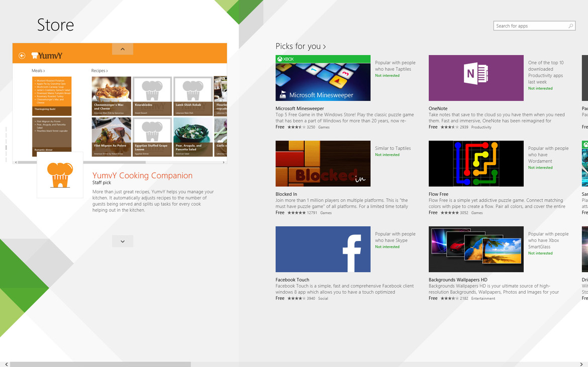Click the YumvY preview scrollbar
The image size is (588, 367).
(x=81, y=162)
